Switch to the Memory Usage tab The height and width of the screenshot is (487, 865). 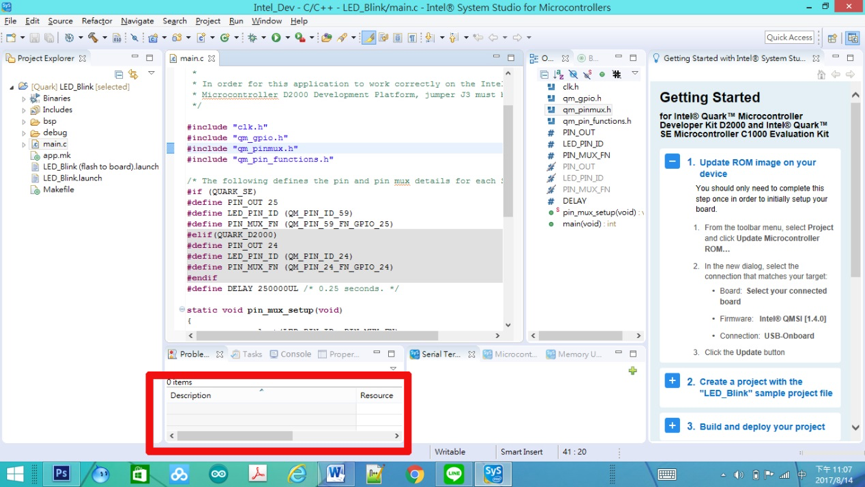point(574,354)
